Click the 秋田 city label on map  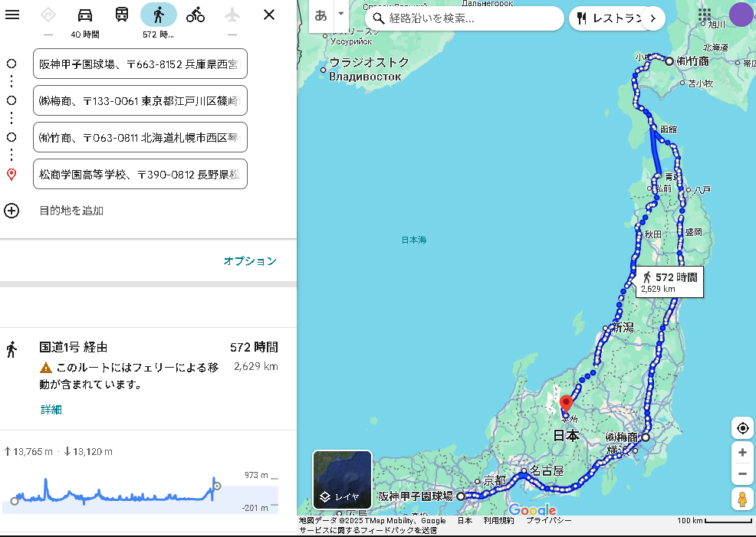[x=652, y=234]
